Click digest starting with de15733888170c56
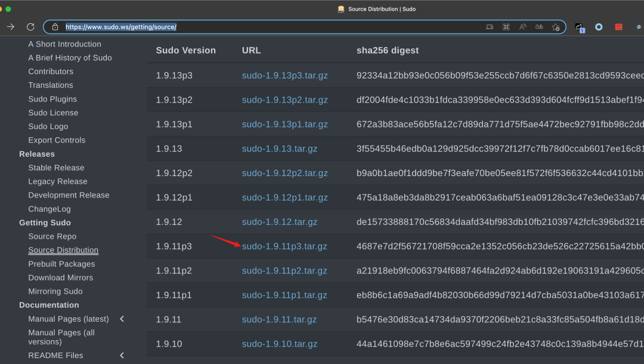The height and width of the screenshot is (364, 644). click(x=500, y=222)
